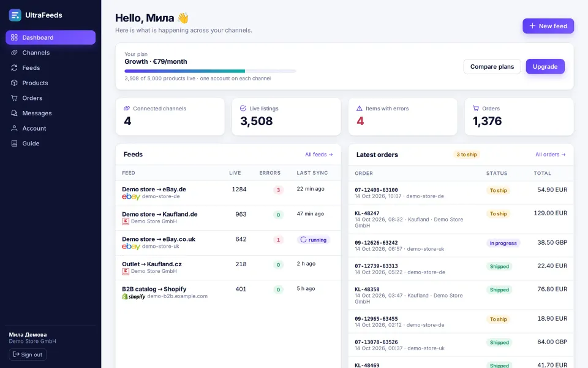Viewport: 588px width, 368px height.
Task: Click the Shopify logo in B2B catalog row
Action: (134, 296)
